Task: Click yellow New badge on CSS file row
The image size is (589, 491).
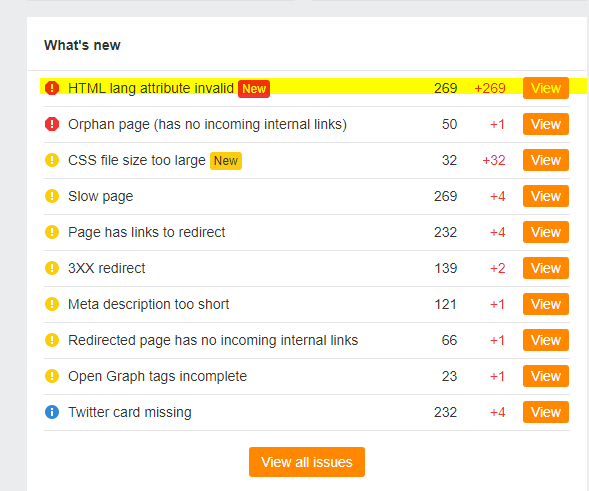Action: pos(226,161)
